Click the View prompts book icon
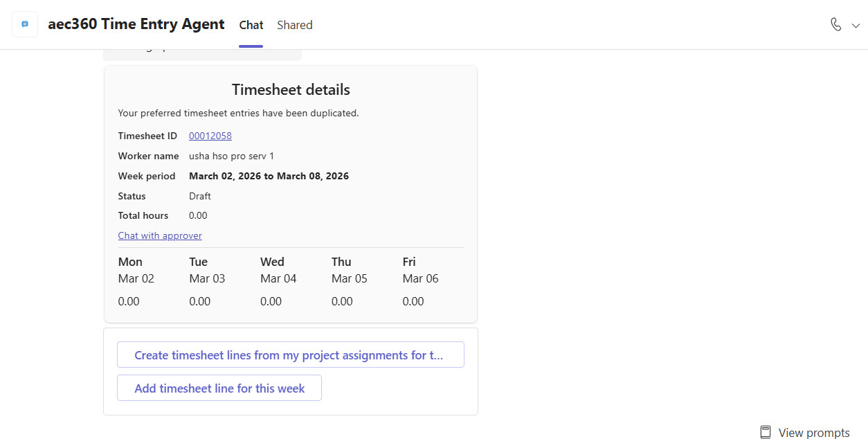Viewport: 868px width, 439px height. coord(765,432)
